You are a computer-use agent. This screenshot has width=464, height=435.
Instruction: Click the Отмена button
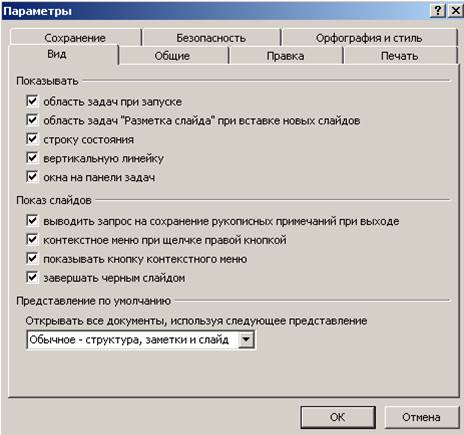[421, 417]
